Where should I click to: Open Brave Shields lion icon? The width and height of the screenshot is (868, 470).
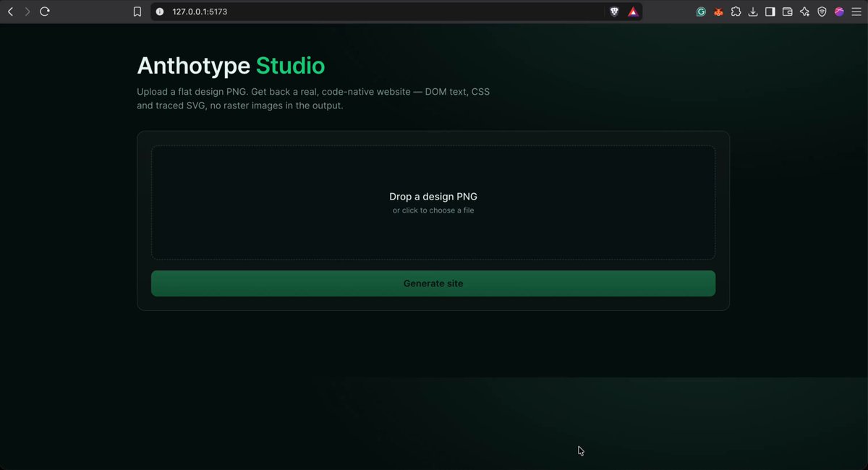[614, 12]
